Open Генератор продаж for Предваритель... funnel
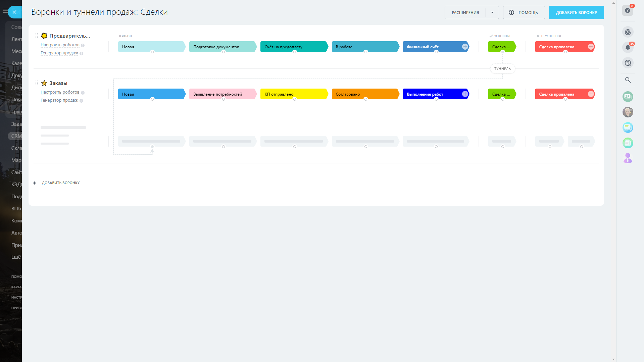This screenshot has height=362, width=644. click(59, 53)
